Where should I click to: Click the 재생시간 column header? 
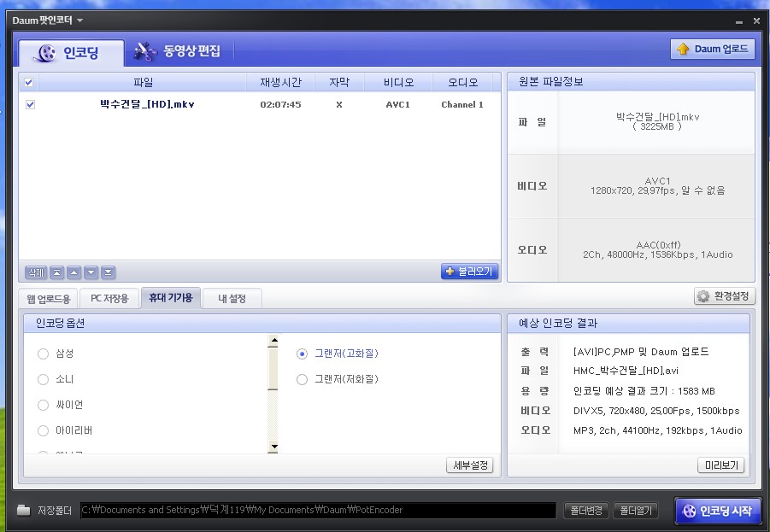(280, 82)
